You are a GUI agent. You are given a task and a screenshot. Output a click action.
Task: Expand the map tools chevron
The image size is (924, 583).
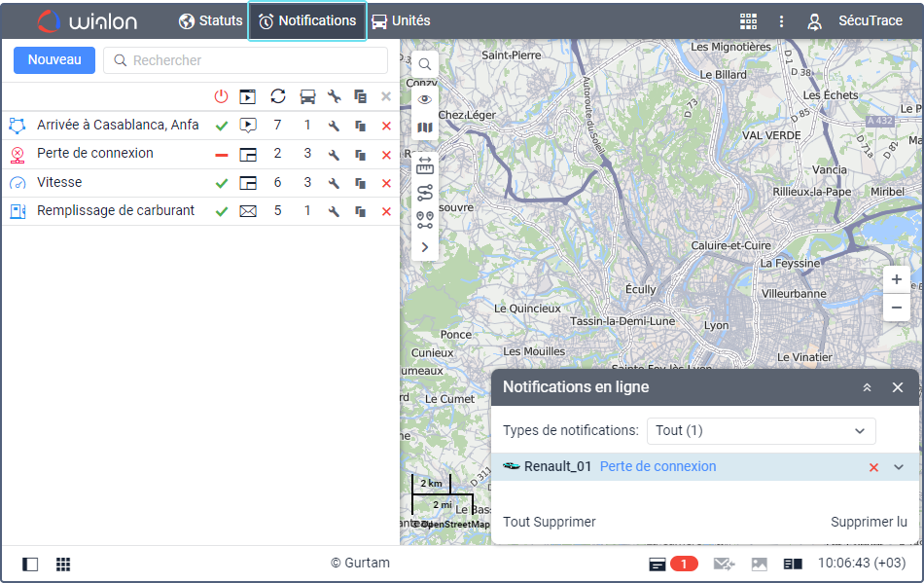click(425, 247)
